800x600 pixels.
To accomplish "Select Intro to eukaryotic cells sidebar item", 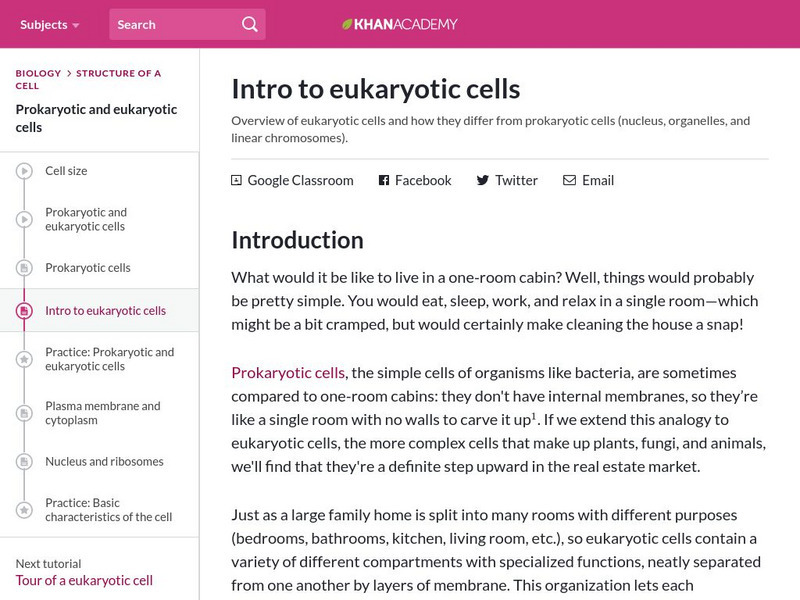I will pyautogui.click(x=105, y=311).
